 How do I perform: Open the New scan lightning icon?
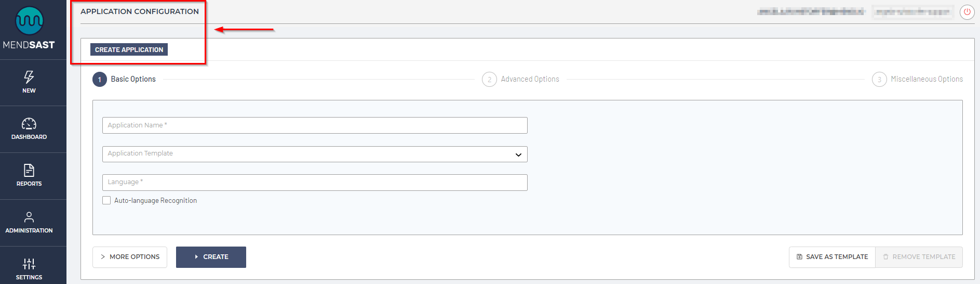coord(29,78)
